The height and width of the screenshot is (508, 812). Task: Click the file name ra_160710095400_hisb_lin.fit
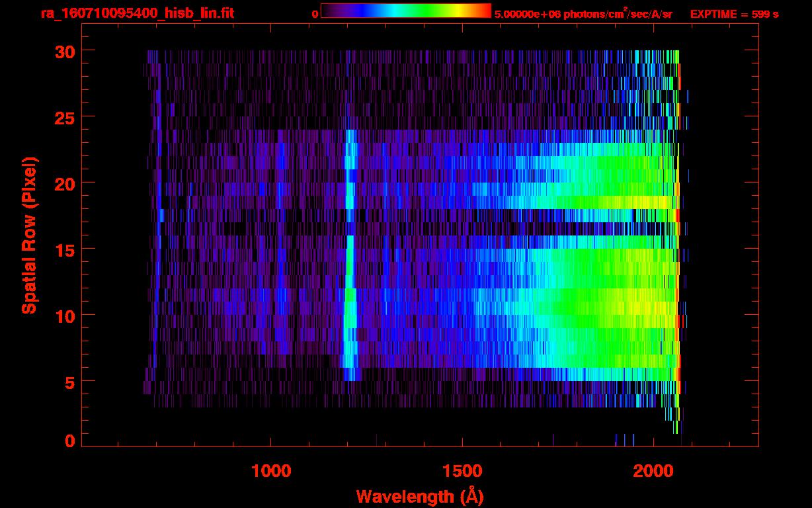point(137,13)
